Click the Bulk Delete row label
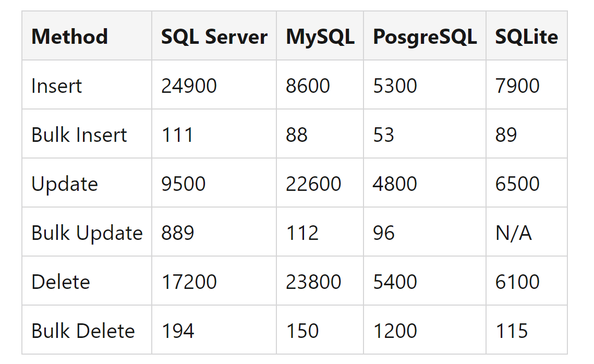Screen dimensions: 594x364 (83, 331)
